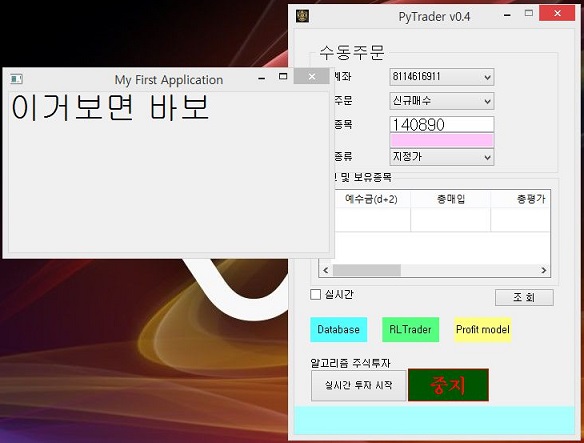The height and width of the screenshot is (443, 584).
Task: Select the 총평가 column header
Action: tap(521, 199)
